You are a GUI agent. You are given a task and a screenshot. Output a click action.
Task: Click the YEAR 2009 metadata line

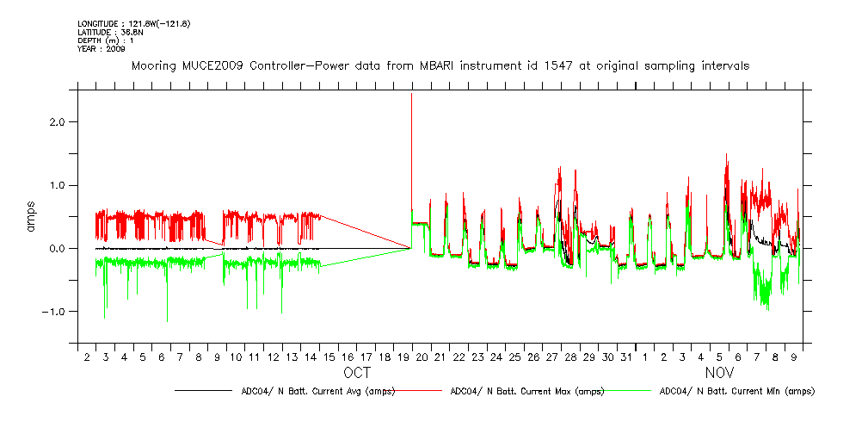click(102, 49)
